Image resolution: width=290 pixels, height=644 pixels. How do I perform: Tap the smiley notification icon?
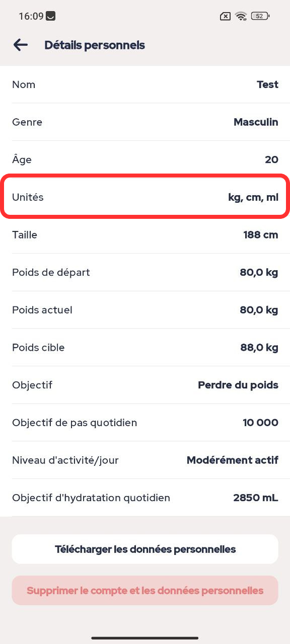(x=50, y=16)
